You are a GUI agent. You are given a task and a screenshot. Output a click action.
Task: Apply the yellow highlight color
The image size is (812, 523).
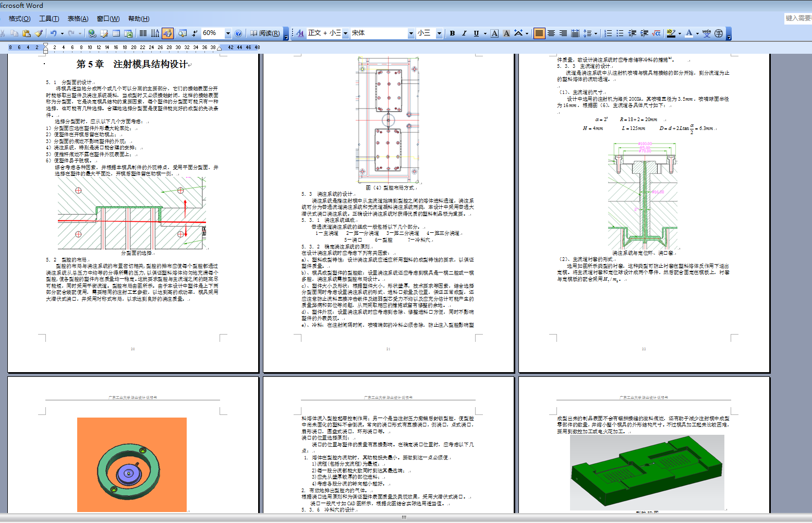[x=671, y=33]
